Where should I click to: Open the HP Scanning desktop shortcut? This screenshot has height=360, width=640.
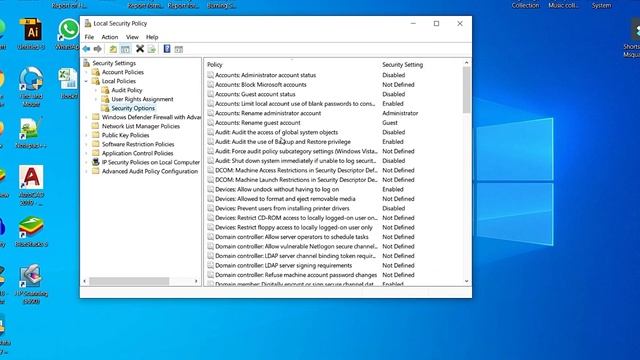coord(31,276)
